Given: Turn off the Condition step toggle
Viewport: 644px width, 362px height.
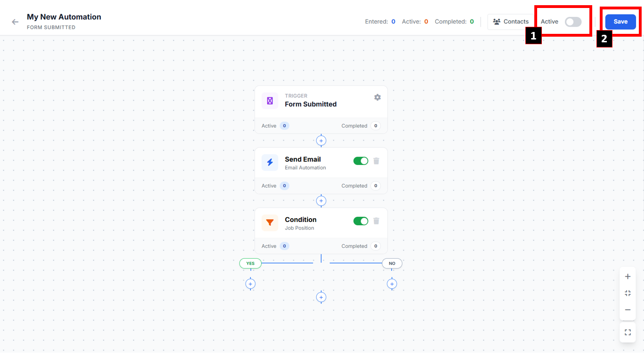Looking at the screenshot, I should [x=361, y=221].
